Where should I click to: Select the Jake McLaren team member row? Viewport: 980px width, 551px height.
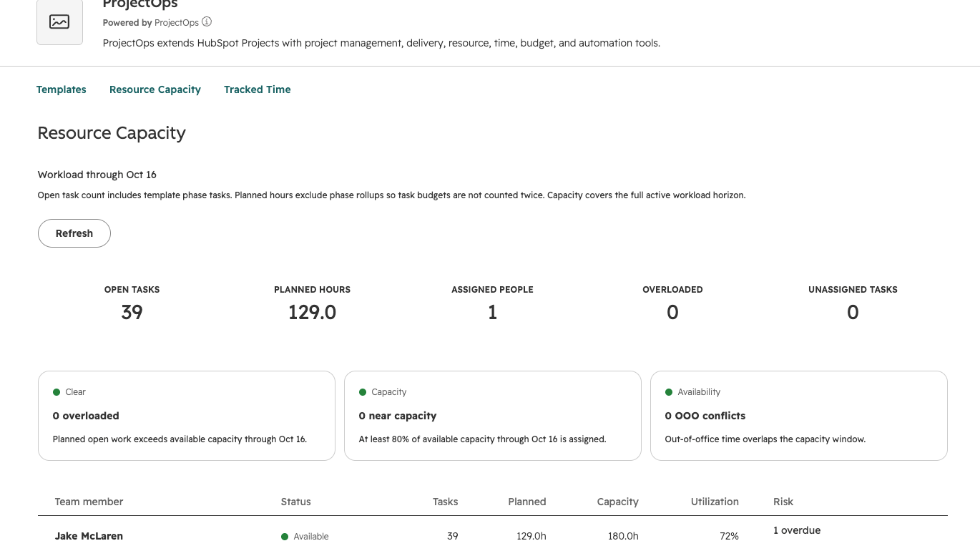tap(493, 535)
